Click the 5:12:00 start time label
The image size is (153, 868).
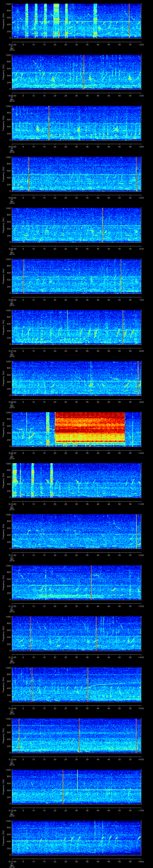pyautogui.click(x=12, y=606)
